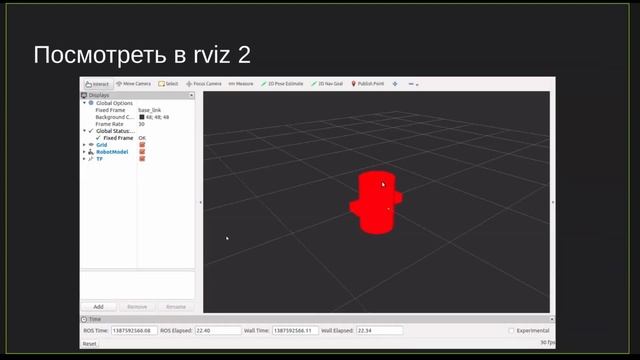Click the right panel collapse handle

point(553,202)
